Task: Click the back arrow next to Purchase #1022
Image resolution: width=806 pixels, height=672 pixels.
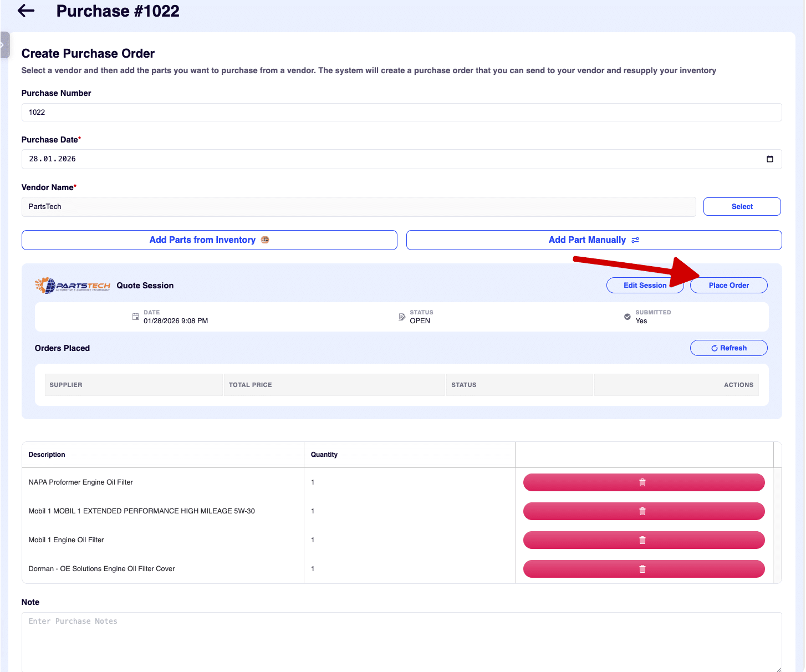Action: point(26,11)
